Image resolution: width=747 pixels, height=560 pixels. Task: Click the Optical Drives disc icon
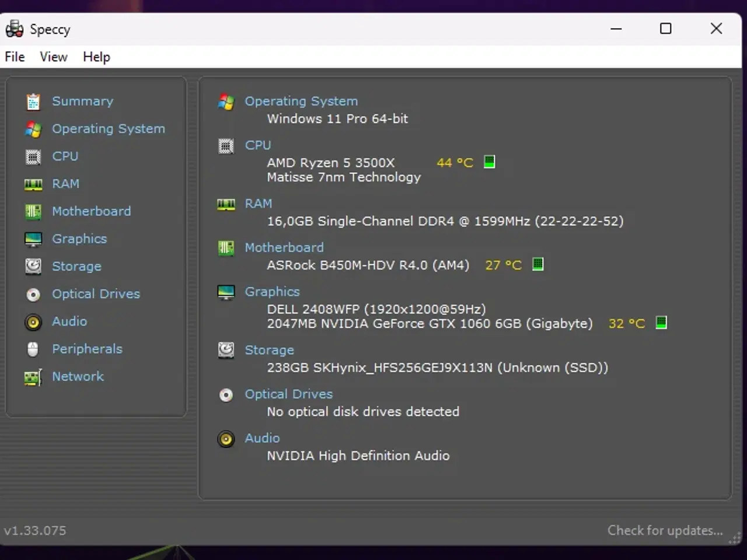pyautogui.click(x=33, y=294)
